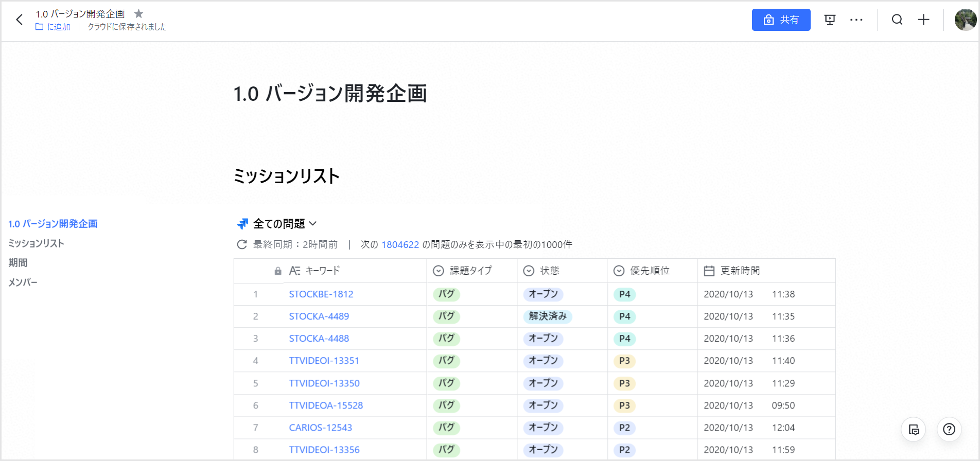Click the plus icon to create new
This screenshot has width=980, height=461.
(924, 20)
